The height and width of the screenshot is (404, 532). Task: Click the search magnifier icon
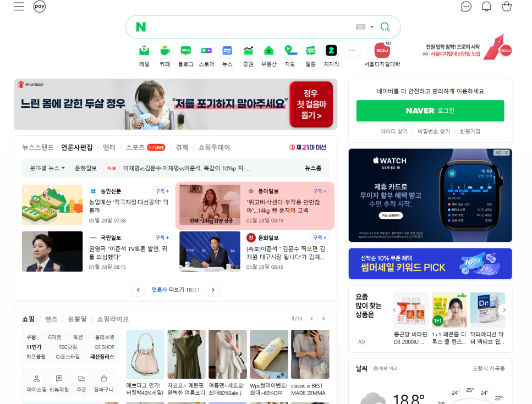385,27
